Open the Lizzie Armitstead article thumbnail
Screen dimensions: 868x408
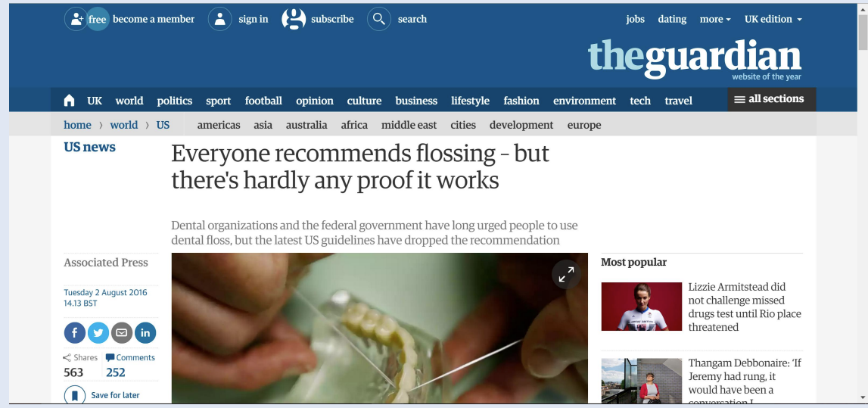pyautogui.click(x=642, y=307)
